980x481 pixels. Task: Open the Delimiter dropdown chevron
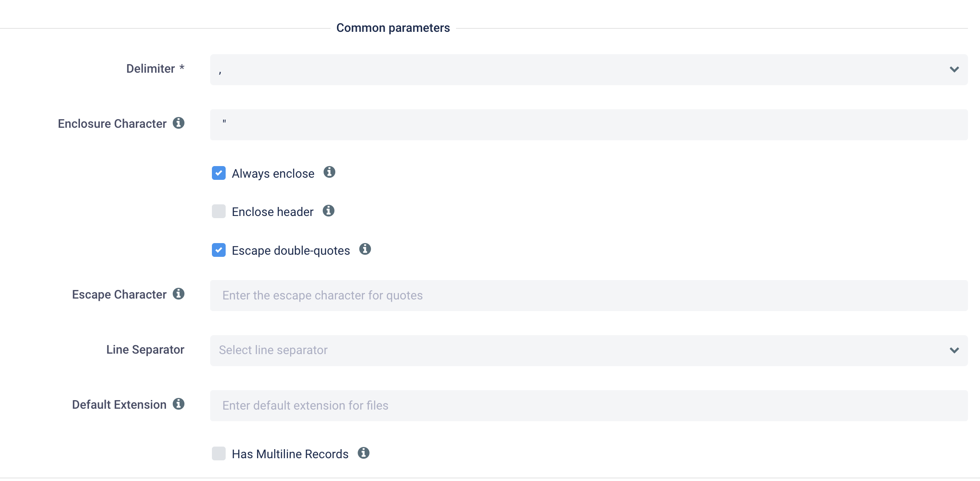tap(954, 70)
